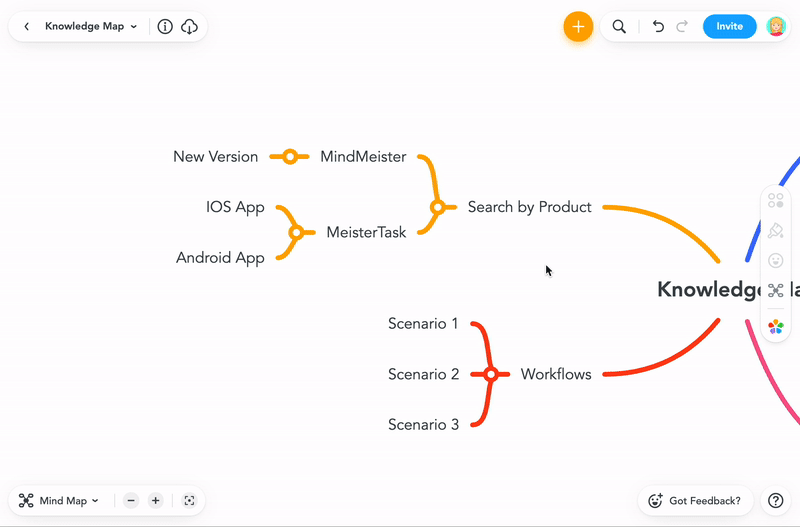Open the Got Feedback? button
800x527 pixels.
pyautogui.click(x=695, y=501)
